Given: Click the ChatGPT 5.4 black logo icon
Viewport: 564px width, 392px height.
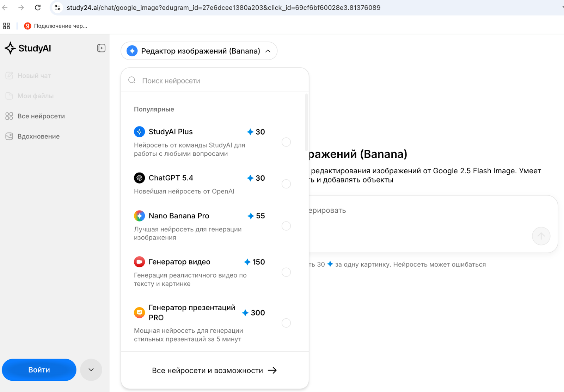Looking at the screenshot, I should click(x=139, y=178).
